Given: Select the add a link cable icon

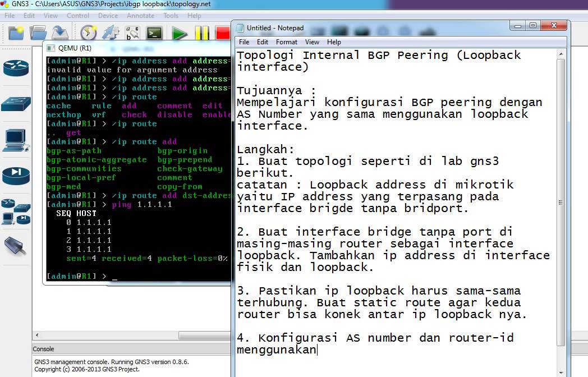Looking at the screenshot, I should pyautogui.click(x=15, y=247).
